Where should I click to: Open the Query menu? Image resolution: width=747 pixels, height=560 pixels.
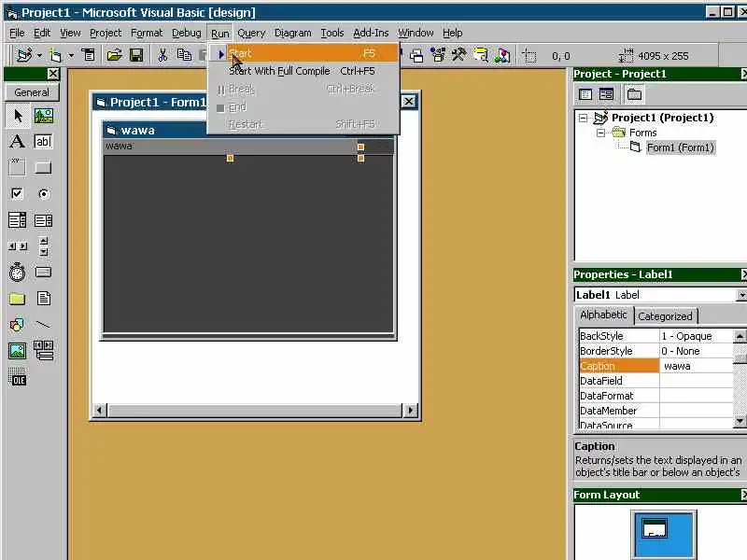point(251,33)
